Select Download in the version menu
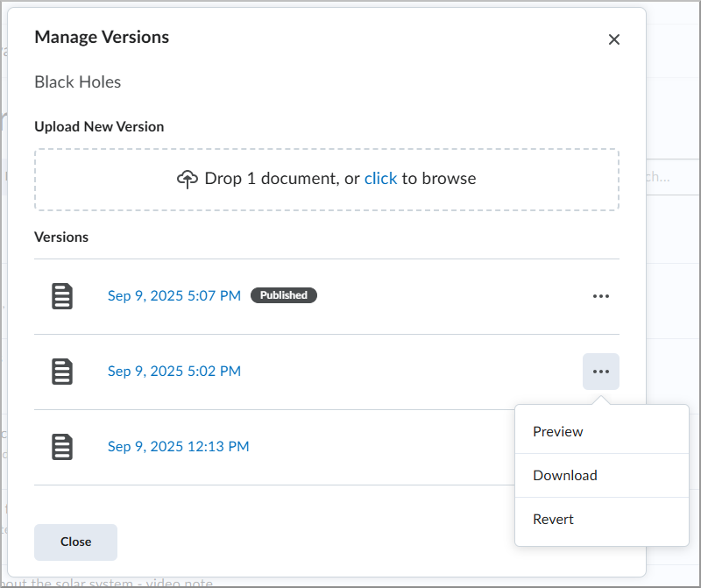This screenshot has height=588, width=701. pos(565,475)
